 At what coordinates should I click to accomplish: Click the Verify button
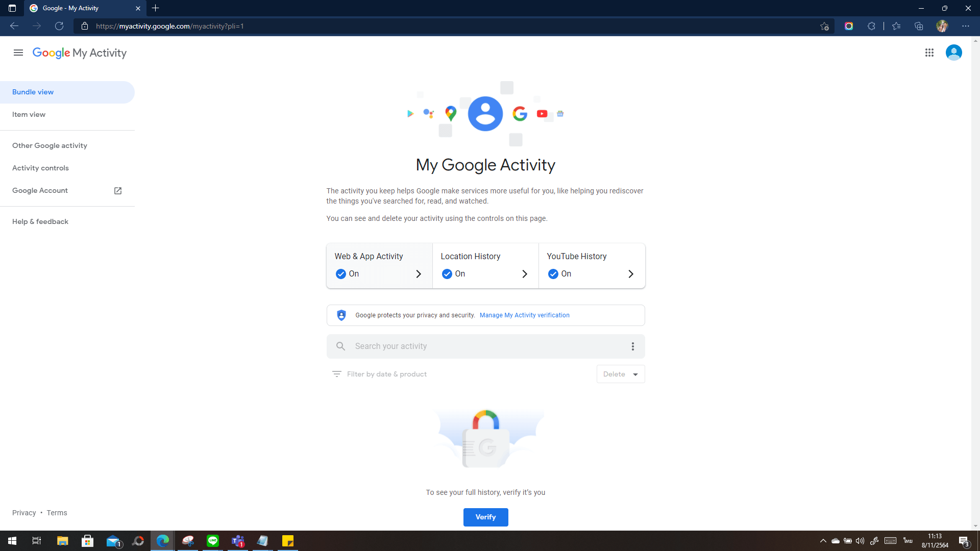pyautogui.click(x=485, y=517)
